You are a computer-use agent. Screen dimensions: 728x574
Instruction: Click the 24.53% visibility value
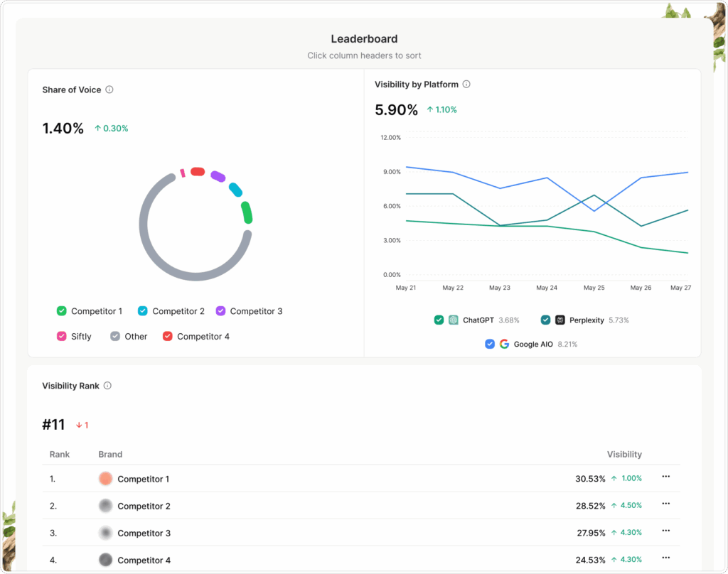click(x=591, y=560)
